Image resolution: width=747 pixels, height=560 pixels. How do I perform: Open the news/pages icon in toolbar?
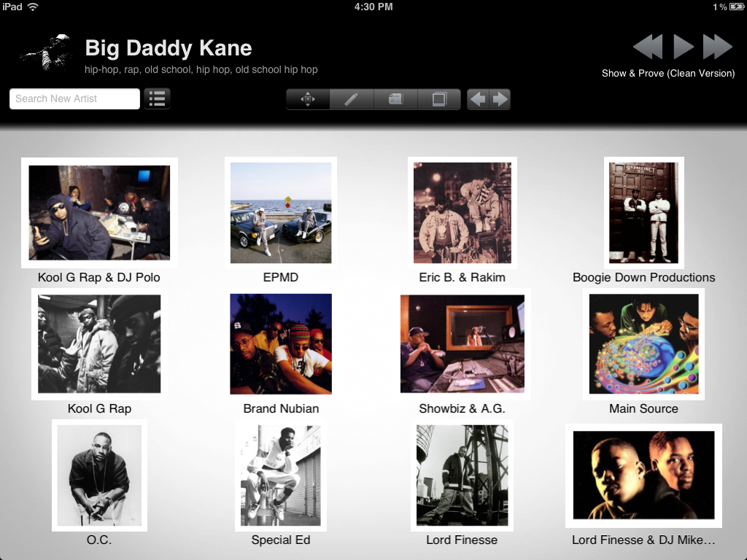[x=395, y=99]
